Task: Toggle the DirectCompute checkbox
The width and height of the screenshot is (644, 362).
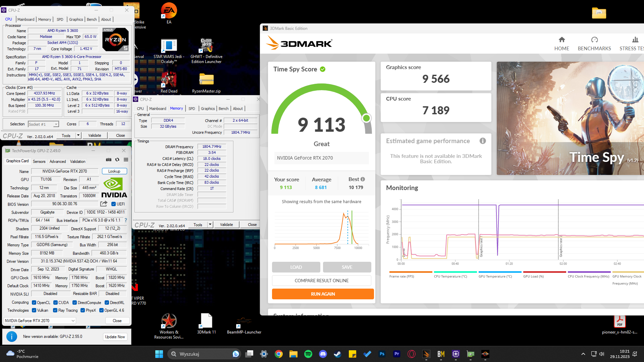Action: coord(74,302)
